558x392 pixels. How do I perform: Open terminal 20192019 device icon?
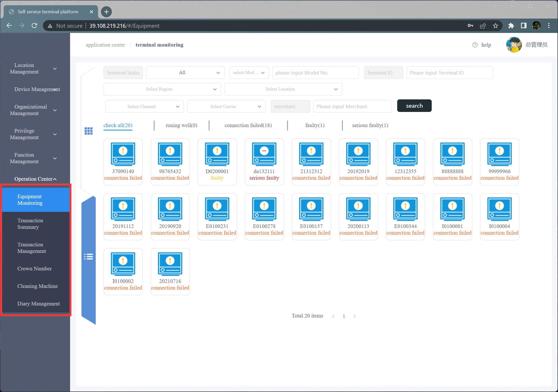point(358,154)
